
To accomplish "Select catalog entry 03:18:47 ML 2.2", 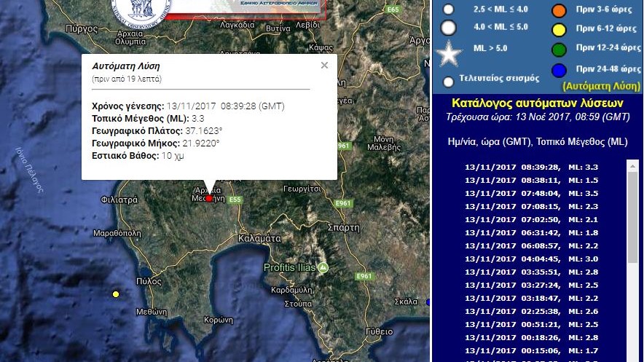I will (x=531, y=299).
